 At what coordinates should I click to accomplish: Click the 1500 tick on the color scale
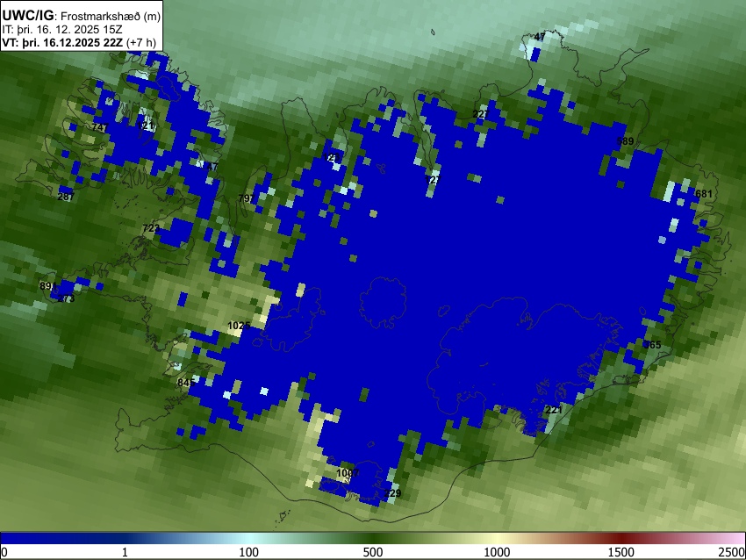(x=621, y=552)
